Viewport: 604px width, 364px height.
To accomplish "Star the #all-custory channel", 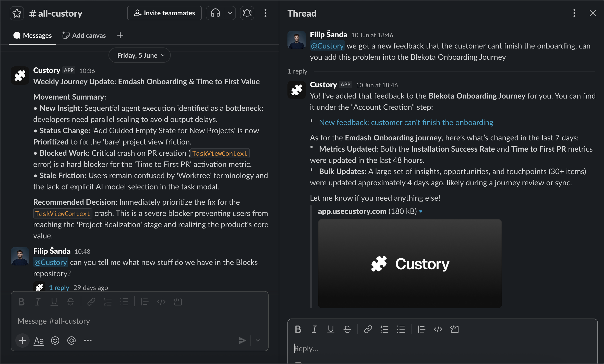I will pyautogui.click(x=17, y=13).
